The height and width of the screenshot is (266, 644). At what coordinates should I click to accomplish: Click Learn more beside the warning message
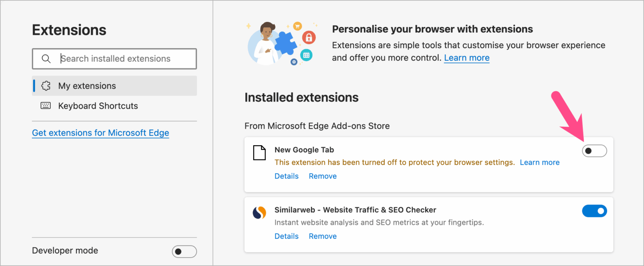coord(540,162)
